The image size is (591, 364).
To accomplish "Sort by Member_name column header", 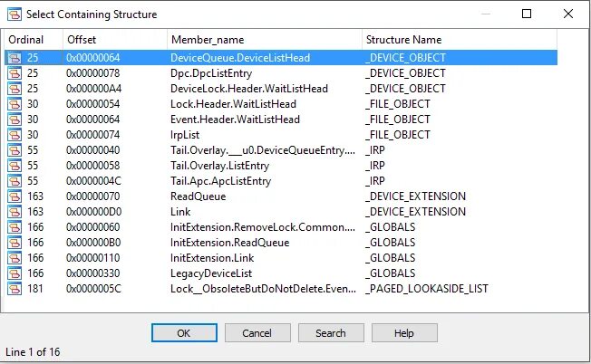I will tap(265, 40).
